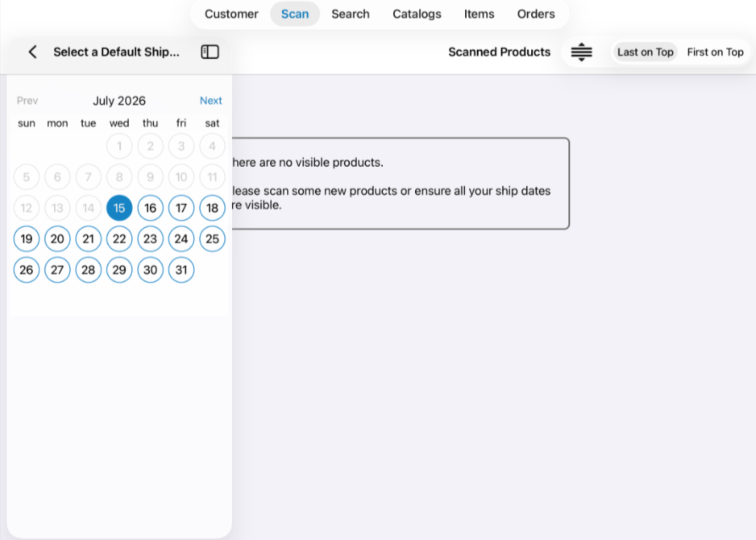This screenshot has height=540, width=756.
Task: Open the Orders tab
Action: [536, 14]
